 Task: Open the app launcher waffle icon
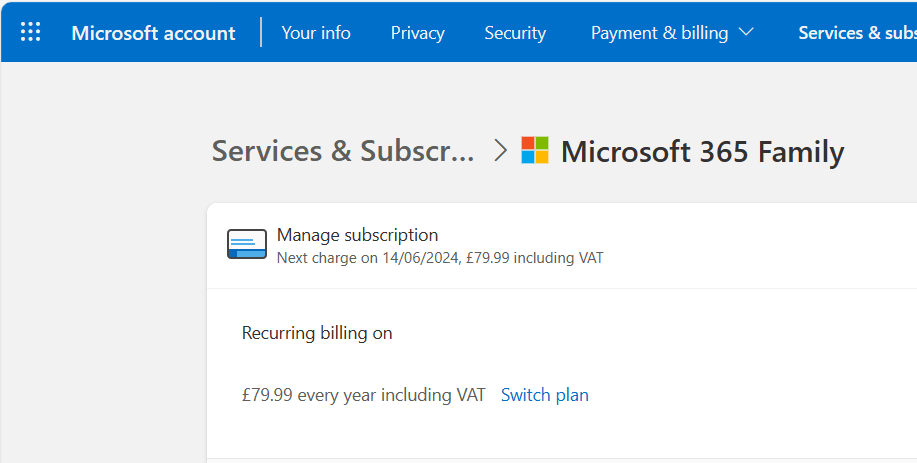[31, 32]
